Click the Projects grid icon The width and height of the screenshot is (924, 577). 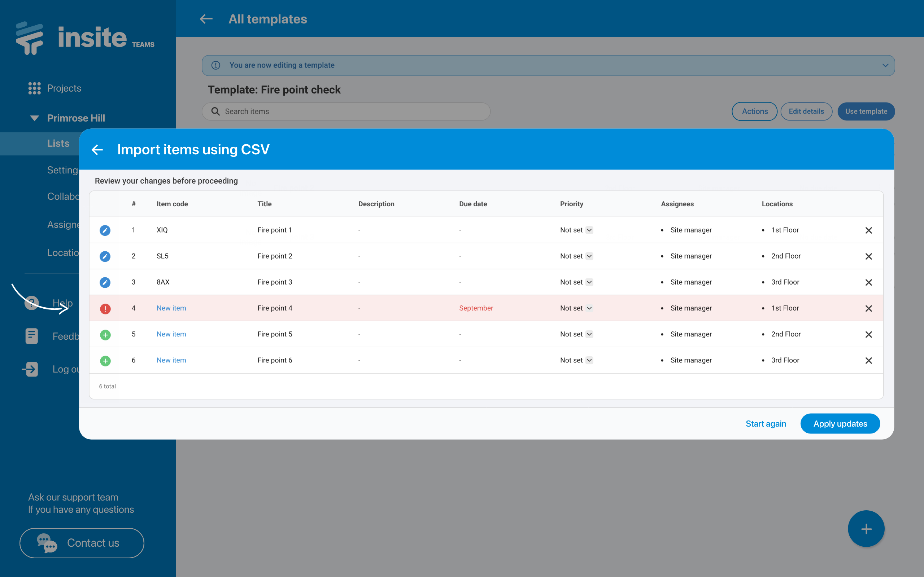34,88
